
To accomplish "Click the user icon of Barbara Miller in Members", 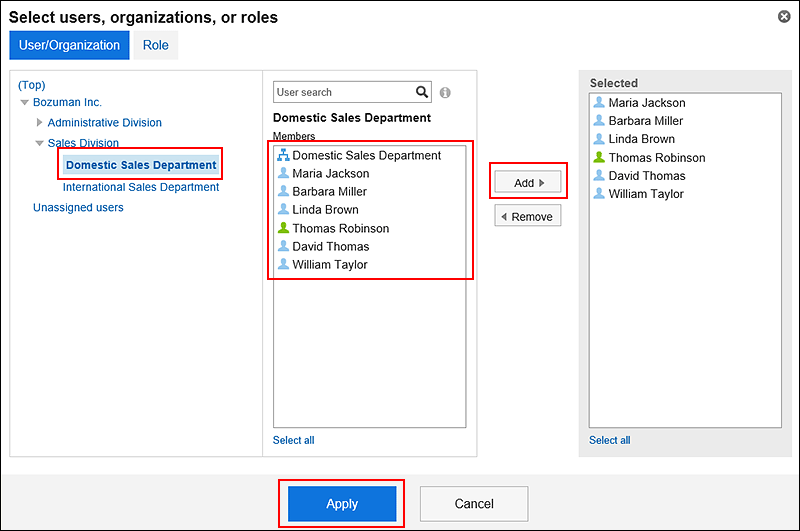I will 283,191.
